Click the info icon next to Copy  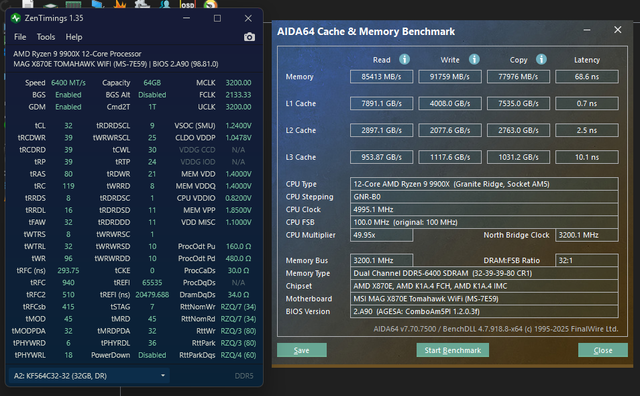click(x=541, y=60)
